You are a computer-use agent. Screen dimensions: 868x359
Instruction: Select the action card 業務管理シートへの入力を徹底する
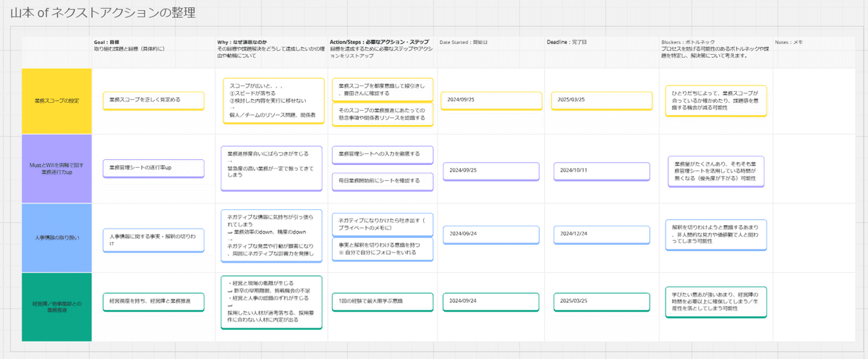(383, 155)
